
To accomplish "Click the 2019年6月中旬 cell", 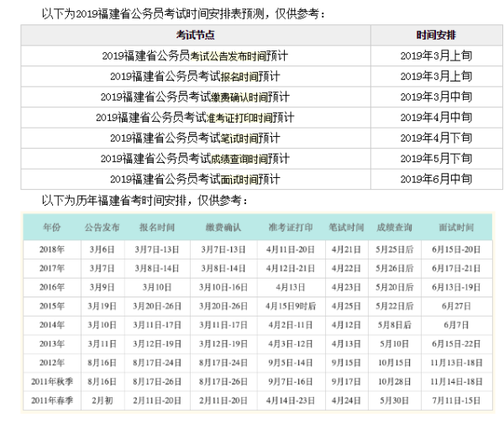I will 436,179.
